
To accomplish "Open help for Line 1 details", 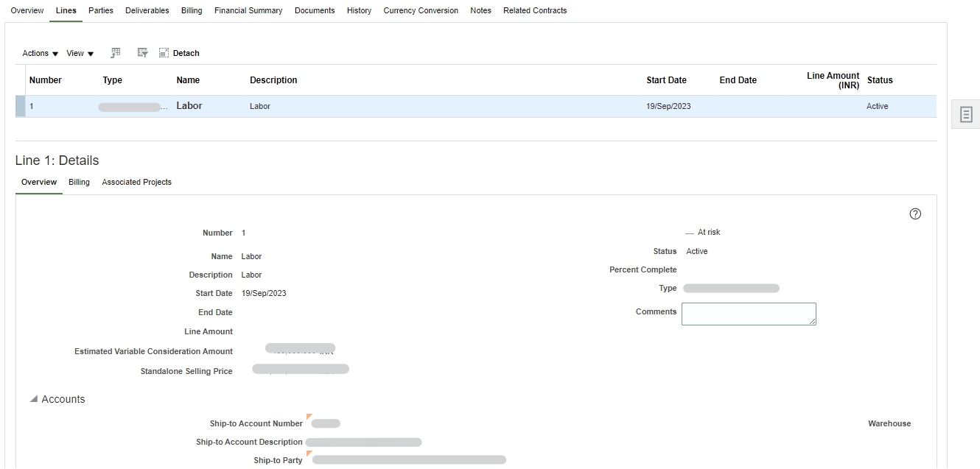I will [915, 214].
